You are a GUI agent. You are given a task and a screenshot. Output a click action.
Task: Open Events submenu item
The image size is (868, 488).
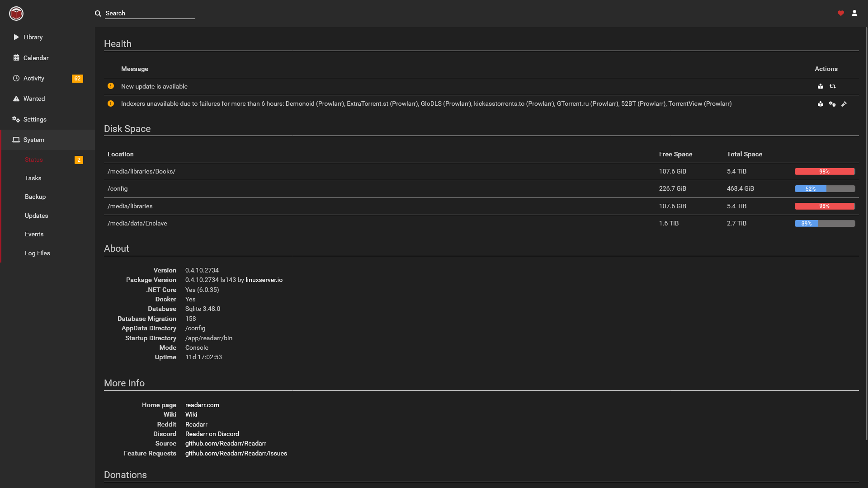click(x=34, y=234)
